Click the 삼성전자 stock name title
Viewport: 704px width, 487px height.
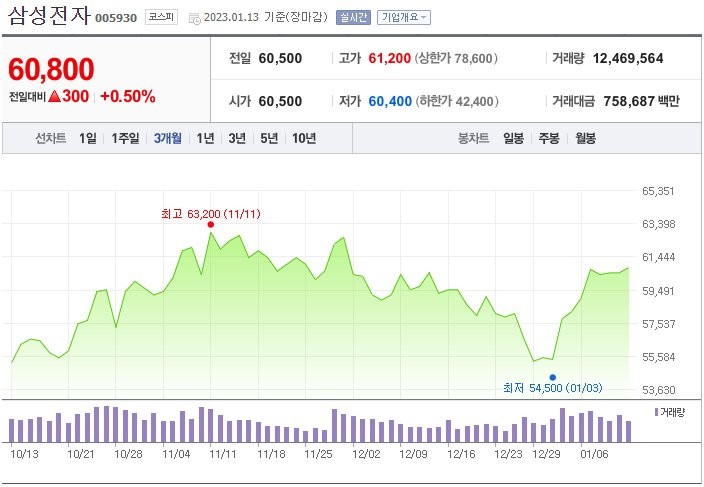coord(49,15)
